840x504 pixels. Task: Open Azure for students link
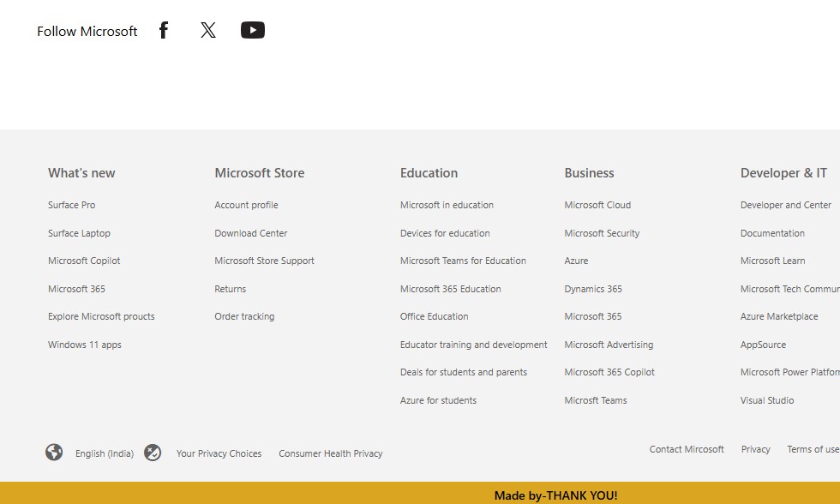(438, 400)
